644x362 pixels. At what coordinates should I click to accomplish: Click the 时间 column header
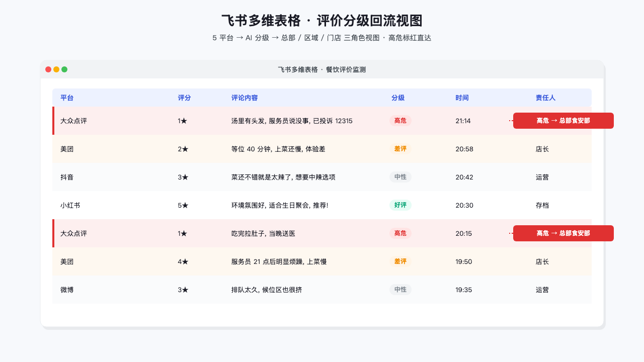[462, 98]
